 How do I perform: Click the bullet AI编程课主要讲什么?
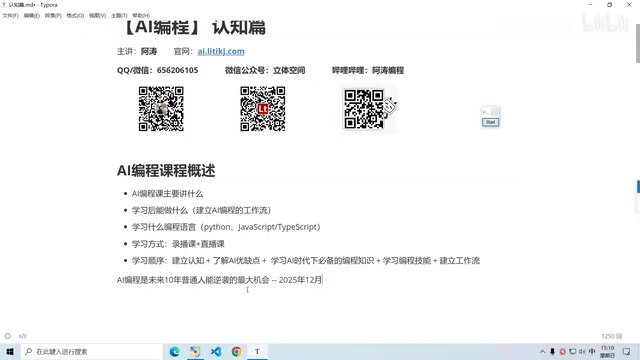167,193
